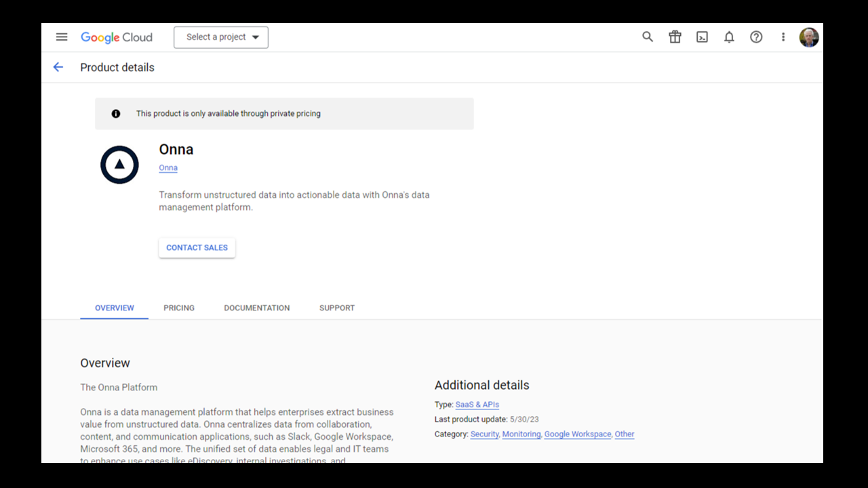The height and width of the screenshot is (488, 868).
Task: Switch to the SUPPORT tab
Action: (337, 308)
